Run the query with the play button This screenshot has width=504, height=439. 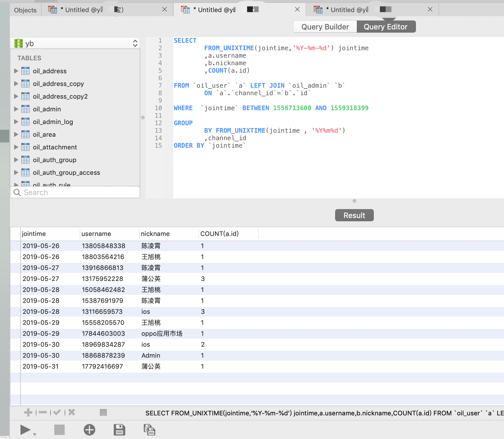point(25,430)
